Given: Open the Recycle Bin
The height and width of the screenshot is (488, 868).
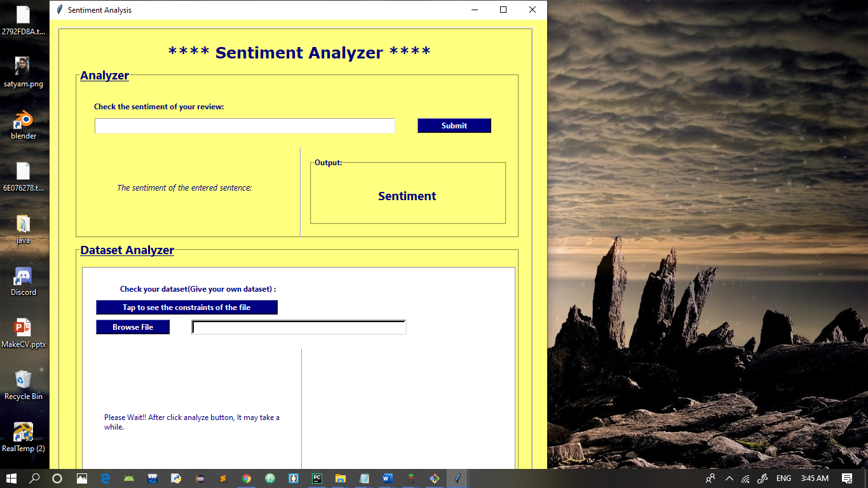Looking at the screenshot, I should coord(24,386).
